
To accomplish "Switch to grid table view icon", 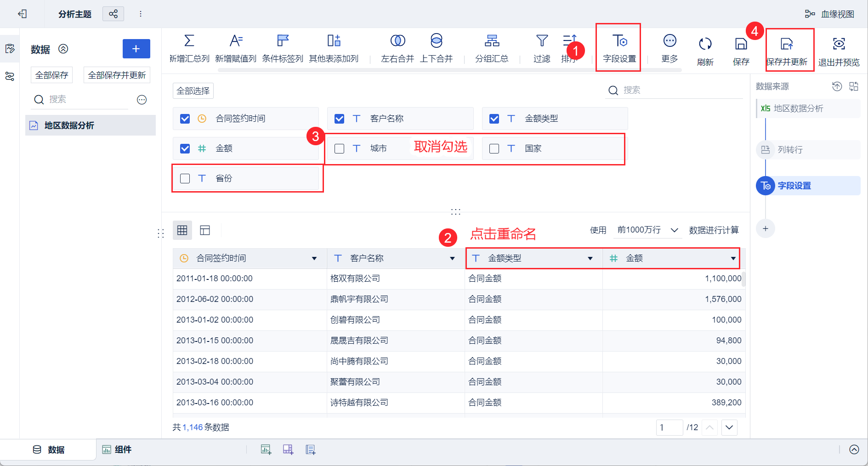I will click(x=182, y=230).
